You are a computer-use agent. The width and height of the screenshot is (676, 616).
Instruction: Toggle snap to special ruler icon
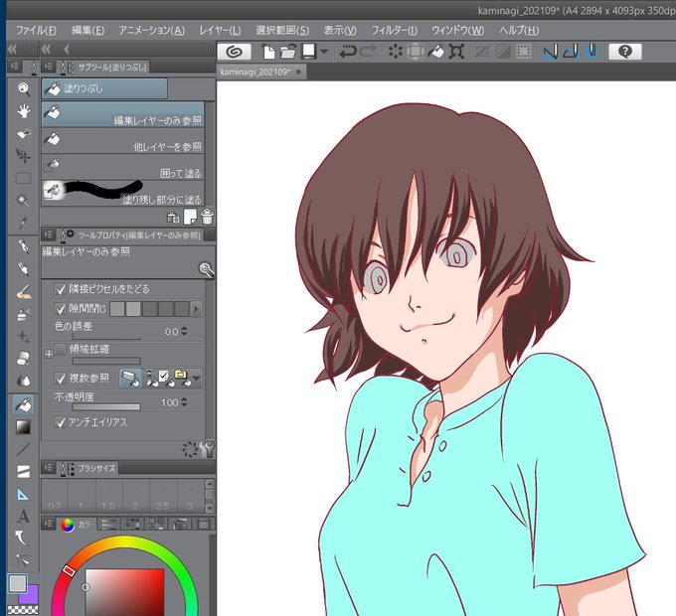pyautogui.click(x=571, y=52)
